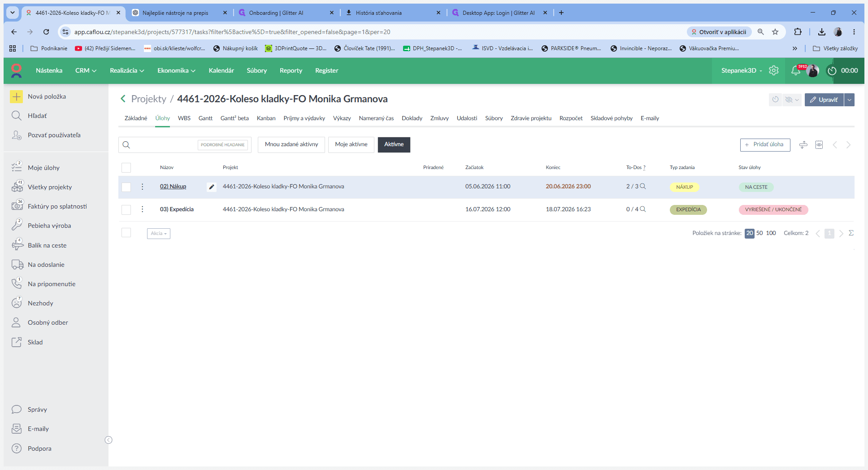
Task: Open Na pripomenutie phone view
Action: tap(51, 284)
